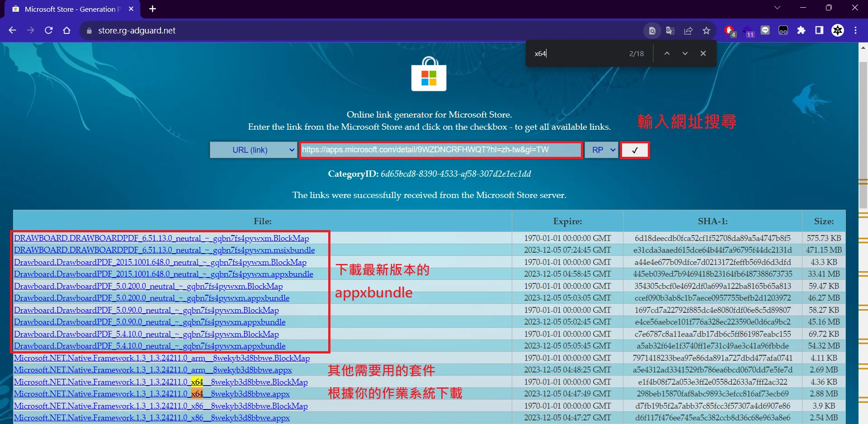Click the forward navigation arrow
This screenshot has height=424, width=868.
pyautogui.click(x=31, y=30)
